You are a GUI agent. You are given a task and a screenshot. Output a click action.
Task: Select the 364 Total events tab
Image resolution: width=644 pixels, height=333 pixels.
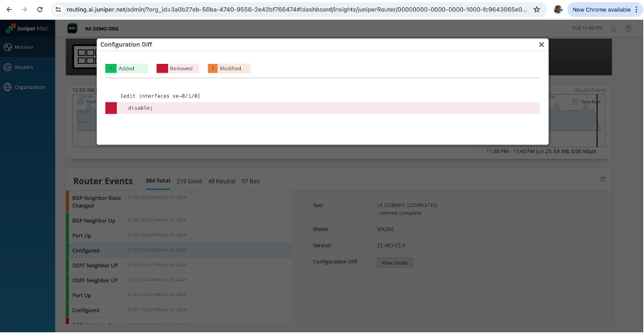pos(157,181)
